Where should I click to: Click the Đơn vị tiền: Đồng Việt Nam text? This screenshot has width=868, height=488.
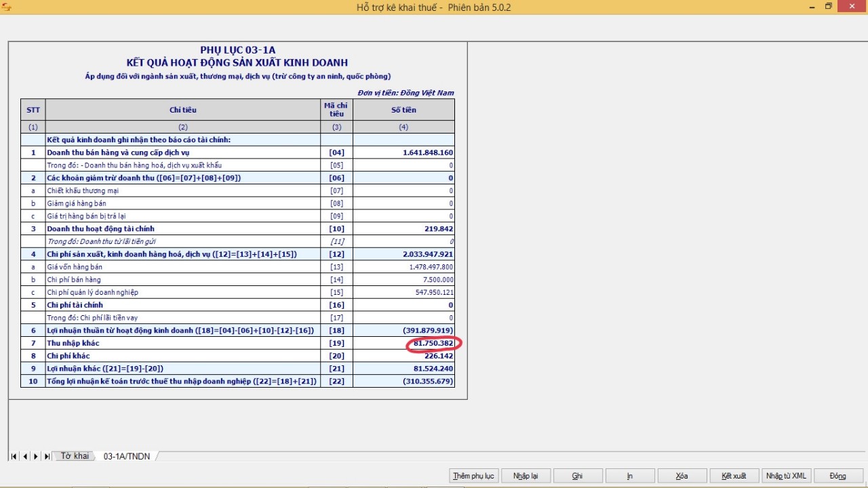[406, 93]
